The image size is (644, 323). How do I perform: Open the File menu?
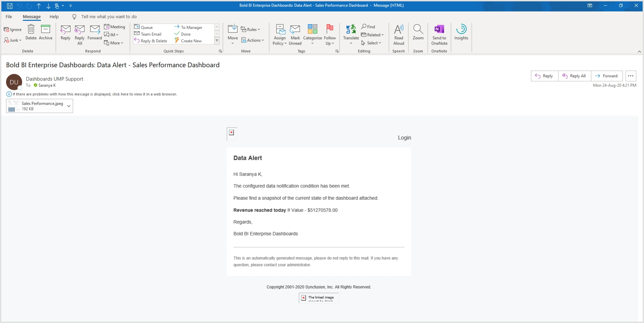point(9,16)
